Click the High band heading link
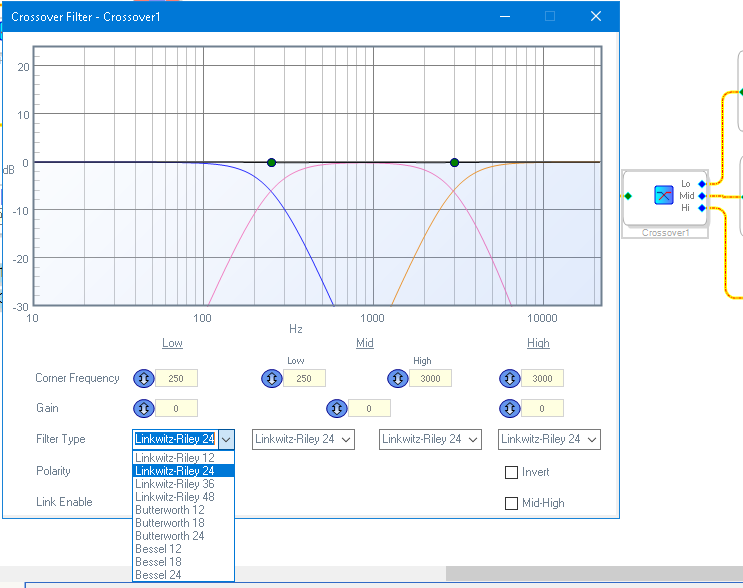Screen dimensions: 743x588 (x=538, y=343)
